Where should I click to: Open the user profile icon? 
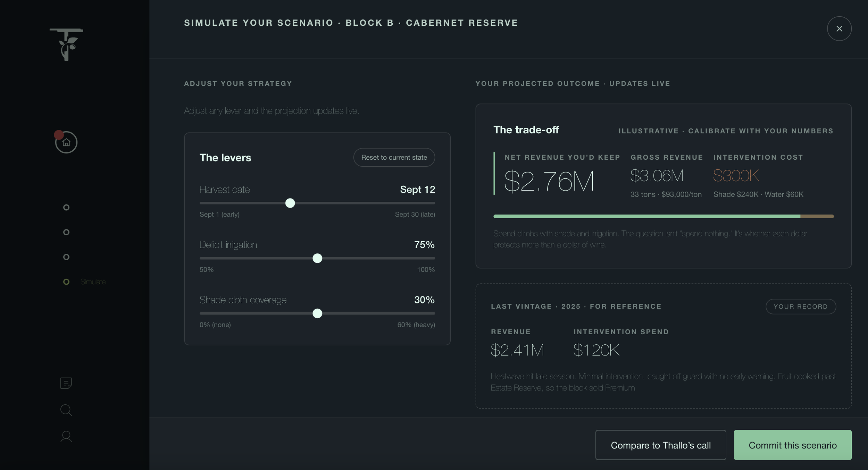(x=66, y=436)
